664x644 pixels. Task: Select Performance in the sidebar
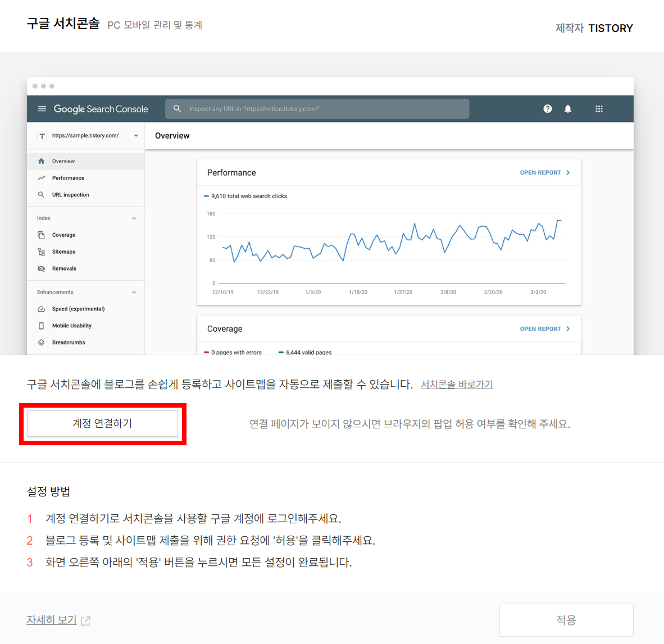pyautogui.click(x=85, y=178)
